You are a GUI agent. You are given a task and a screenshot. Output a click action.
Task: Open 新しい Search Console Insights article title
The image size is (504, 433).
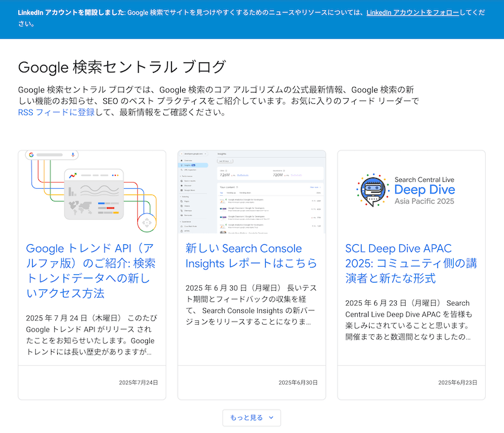click(x=251, y=256)
